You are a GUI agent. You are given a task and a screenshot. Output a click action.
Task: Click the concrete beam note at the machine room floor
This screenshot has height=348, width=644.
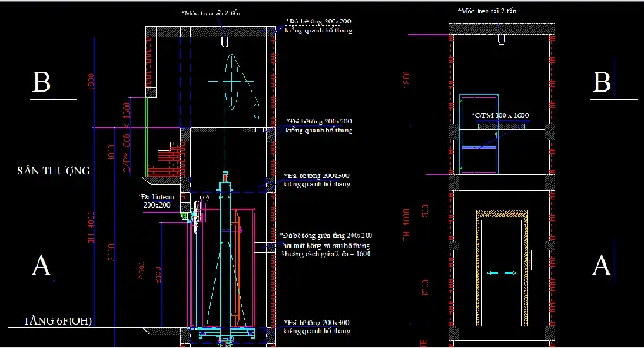(x=319, y=126)
